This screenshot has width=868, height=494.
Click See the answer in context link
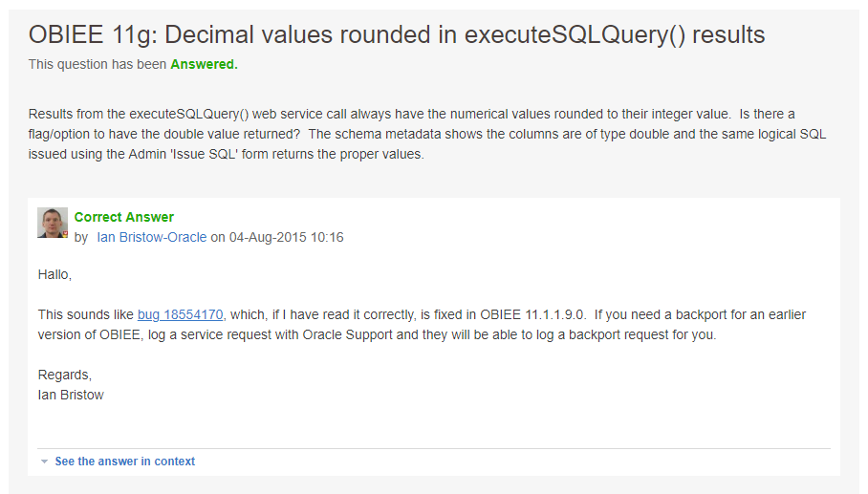[125, 462]
